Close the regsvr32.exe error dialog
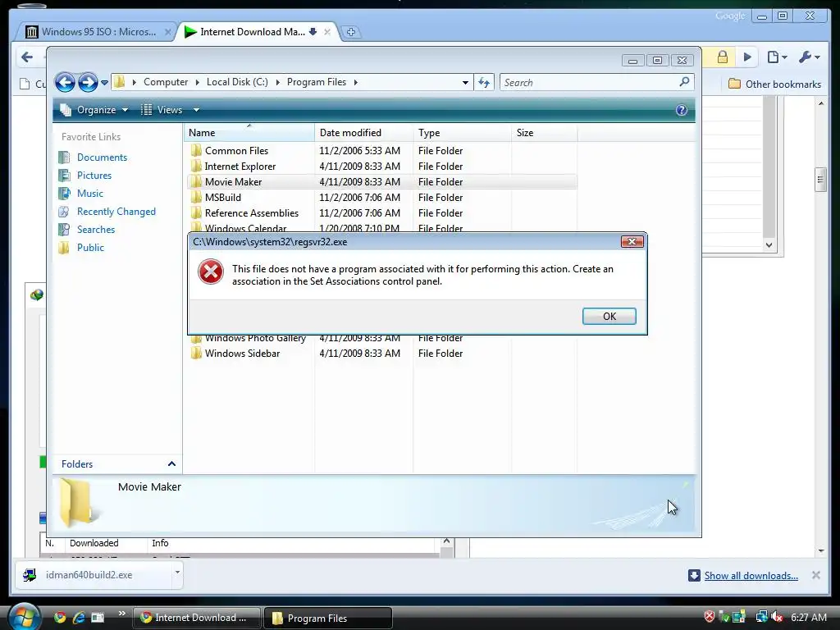The image size is (840, 630). click(x=632, y=242)
